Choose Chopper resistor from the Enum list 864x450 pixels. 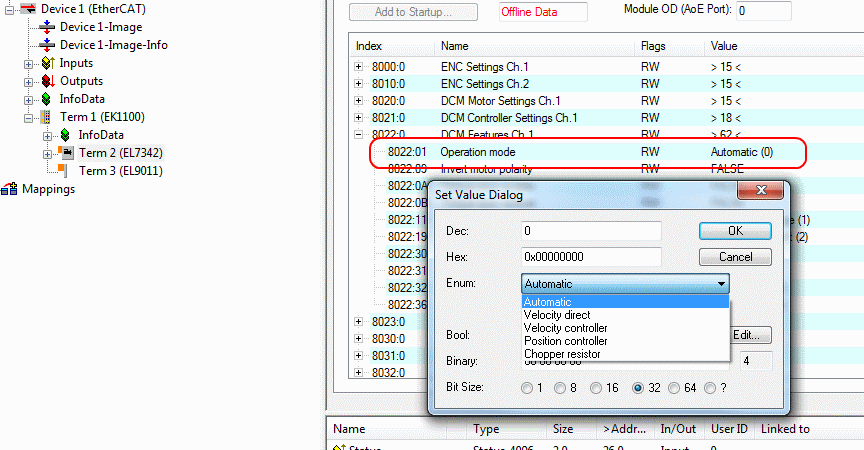pos(625,354)
